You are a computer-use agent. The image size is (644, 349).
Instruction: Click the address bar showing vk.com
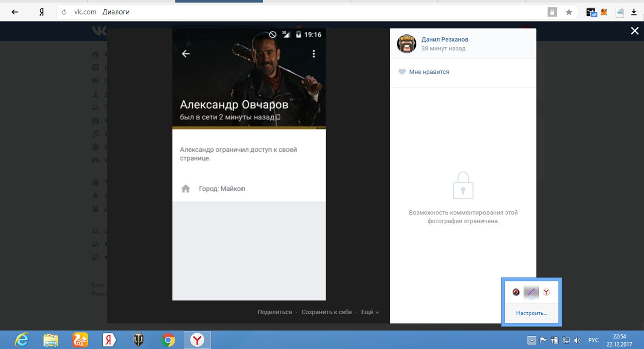pyautogui.click(x=302, y=12)
